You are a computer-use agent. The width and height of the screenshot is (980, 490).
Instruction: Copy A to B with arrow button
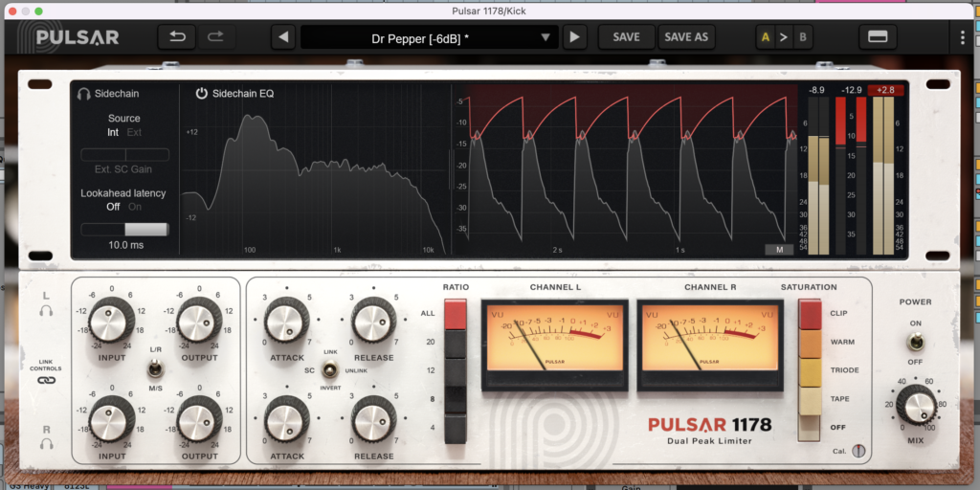784,37
